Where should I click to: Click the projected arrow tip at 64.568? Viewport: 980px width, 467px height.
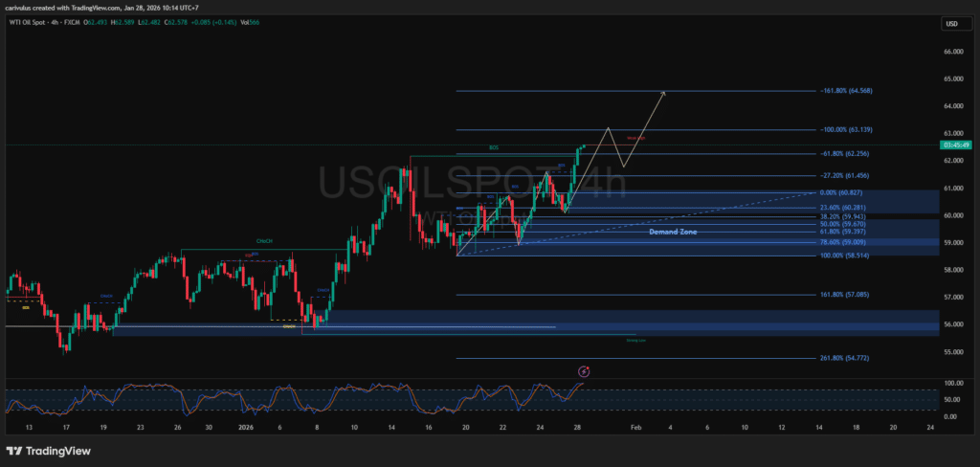(x=663, y=92)
